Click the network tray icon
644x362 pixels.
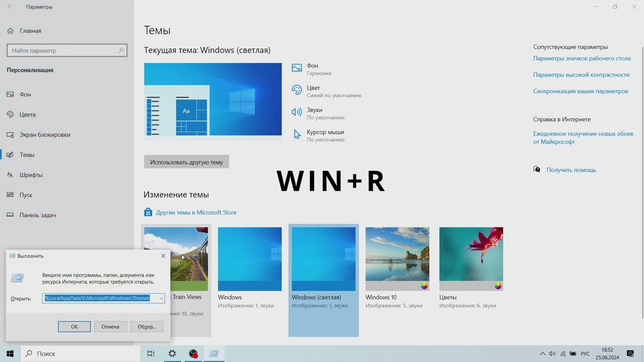(563, 354)
